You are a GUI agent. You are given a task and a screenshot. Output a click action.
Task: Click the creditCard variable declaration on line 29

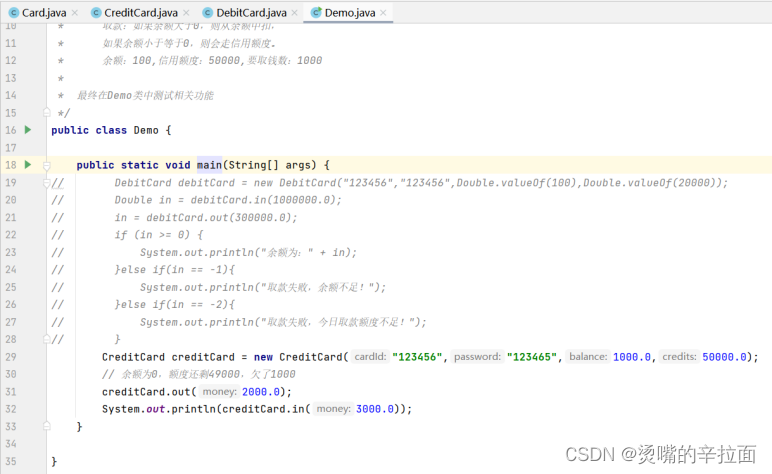click(x=203, y=357)
